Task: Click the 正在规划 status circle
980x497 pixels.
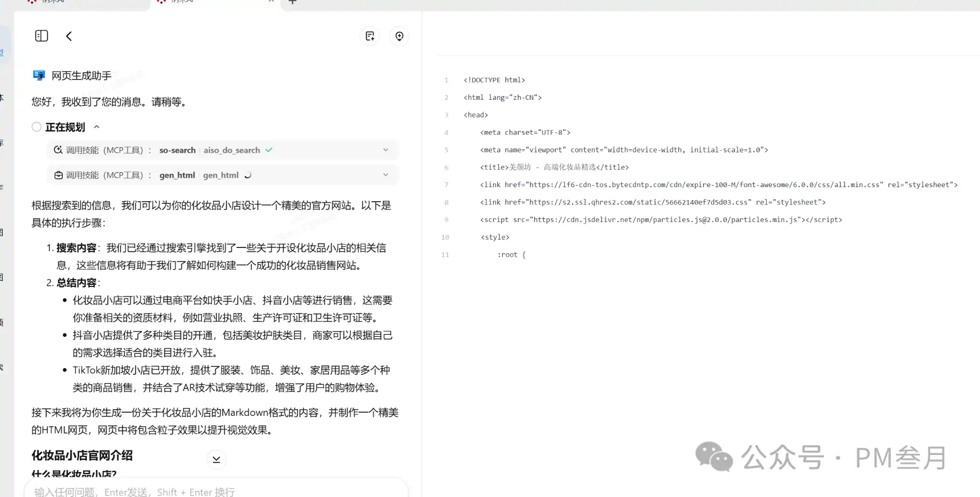Action: [36, 127]
